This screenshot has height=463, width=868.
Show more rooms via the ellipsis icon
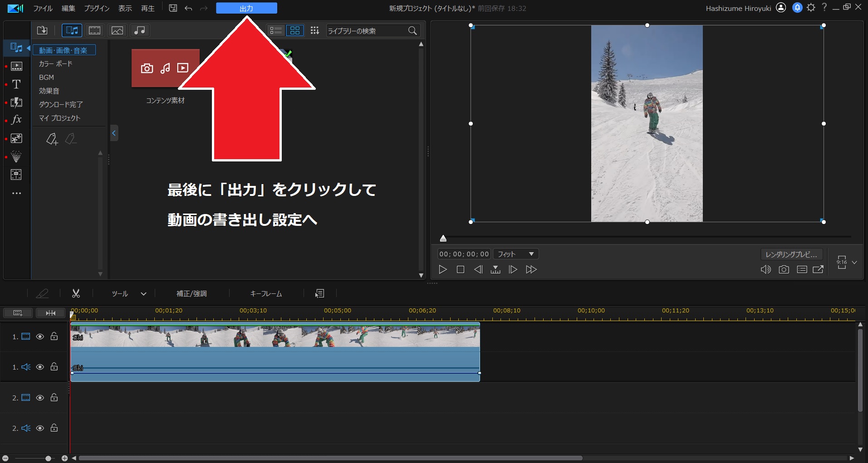pos(16,193)
